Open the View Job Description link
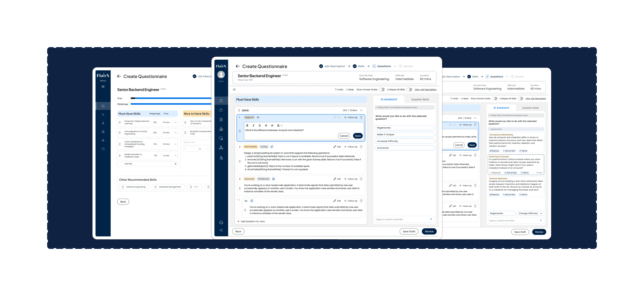This screenshot has height=296, width=644. (425, 90)
